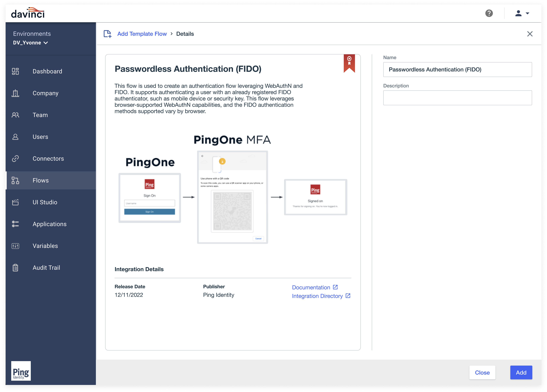Screen dimensions: 547x392
Task: Click the Integration Details heading
Action: point(139,269)
